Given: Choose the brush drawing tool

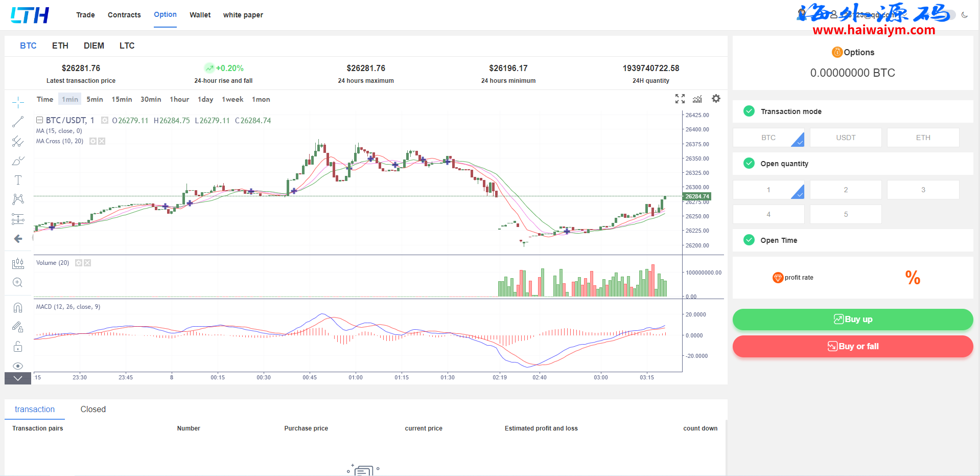Looking at the screenshot, I should tap(18, 161).
